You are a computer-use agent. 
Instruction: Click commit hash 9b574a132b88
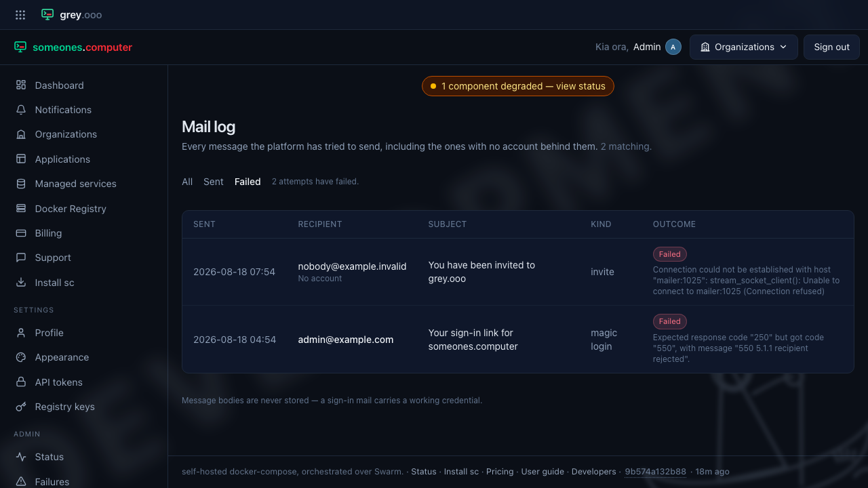(655, 472)
